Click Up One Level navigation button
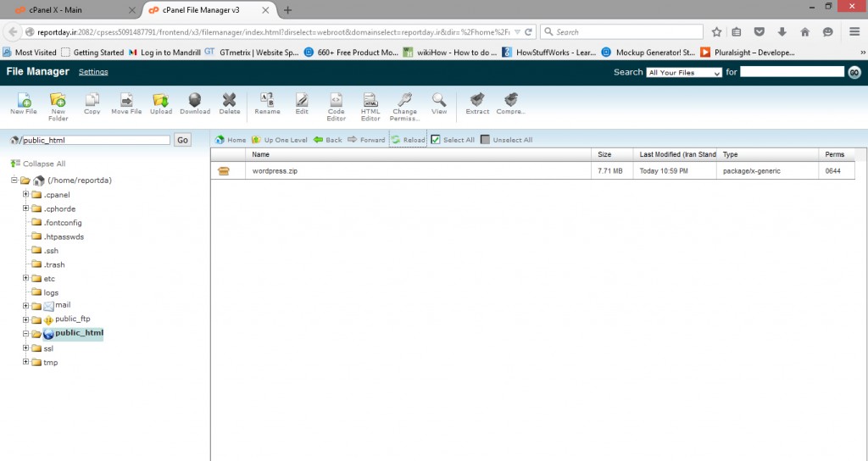 pos(280,140)
